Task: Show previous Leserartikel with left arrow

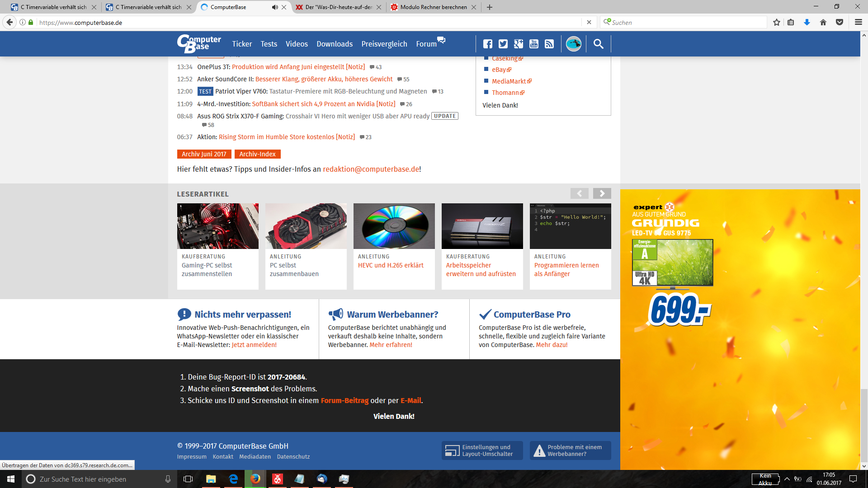Action: tap(579, 193)
